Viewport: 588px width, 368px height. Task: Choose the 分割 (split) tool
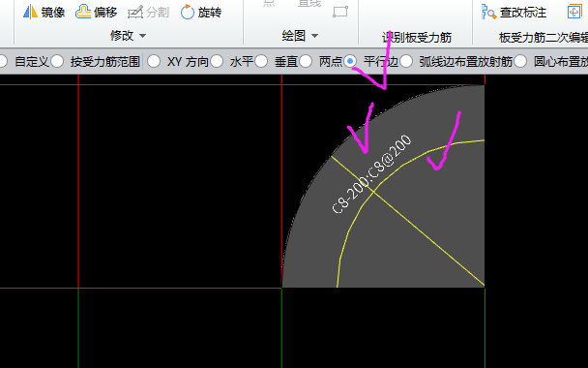(x=148, y=13)
